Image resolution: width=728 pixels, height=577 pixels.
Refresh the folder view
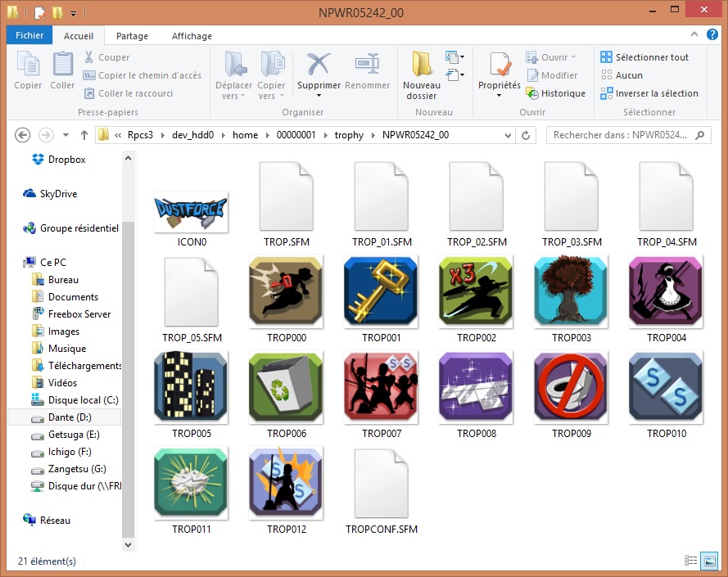526,135
